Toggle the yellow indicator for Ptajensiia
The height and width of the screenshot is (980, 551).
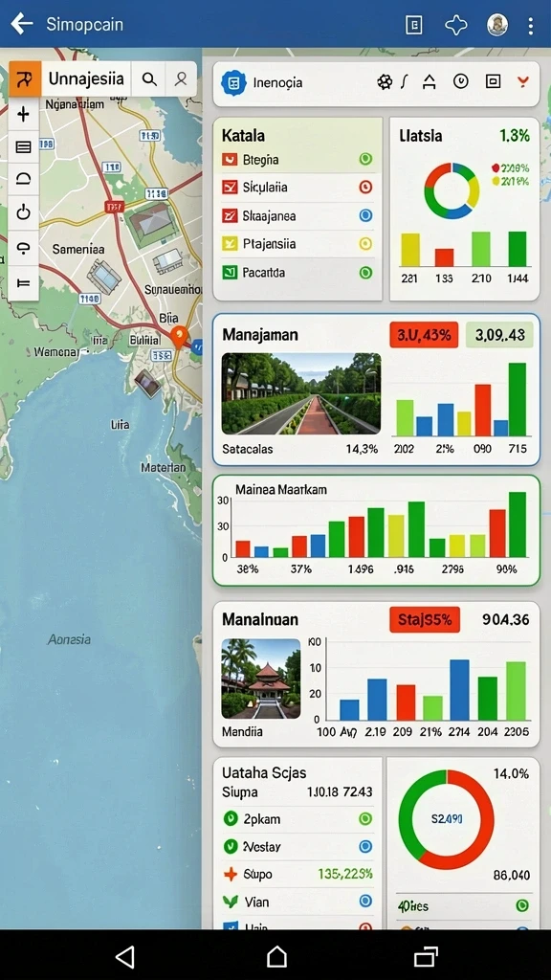point(365,244)
